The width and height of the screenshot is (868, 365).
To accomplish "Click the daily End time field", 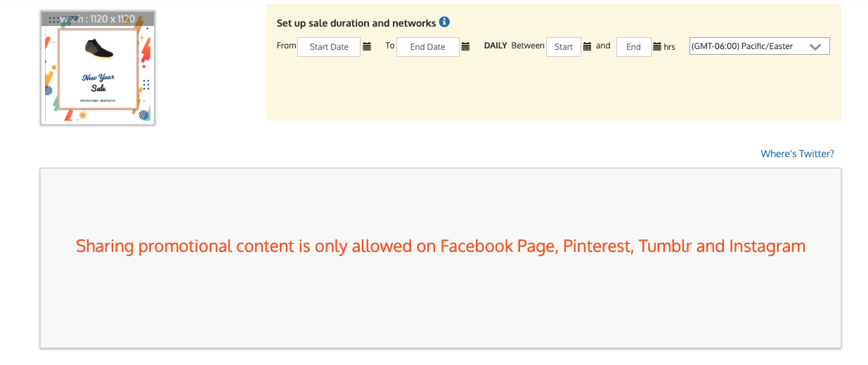I will [634, 47].
